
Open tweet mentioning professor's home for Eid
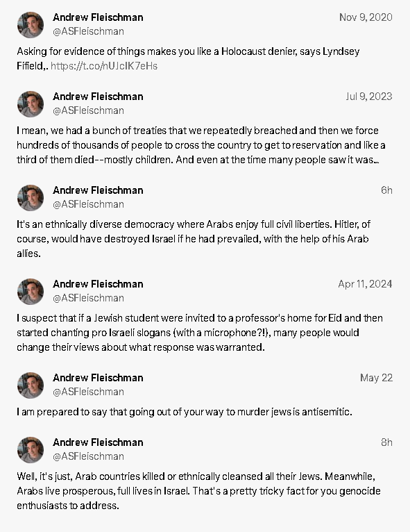click(200, 333)
